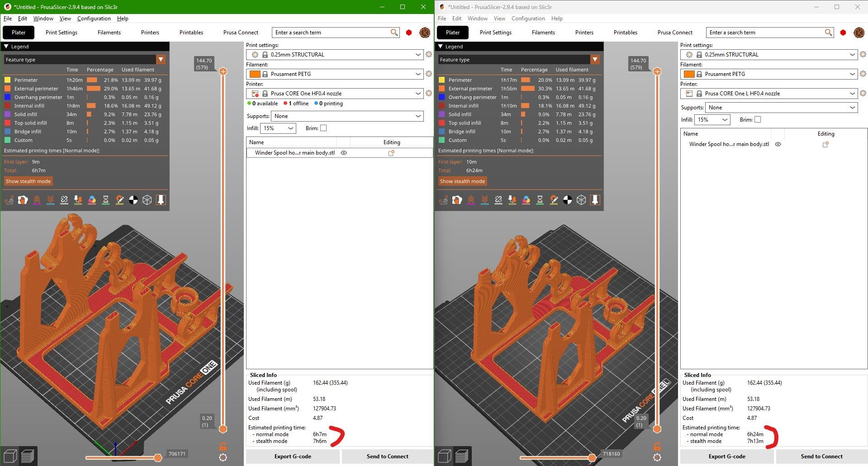Screen dimensions: 868x466
Task: Open Configuration menu in left window
Action: 94,19
